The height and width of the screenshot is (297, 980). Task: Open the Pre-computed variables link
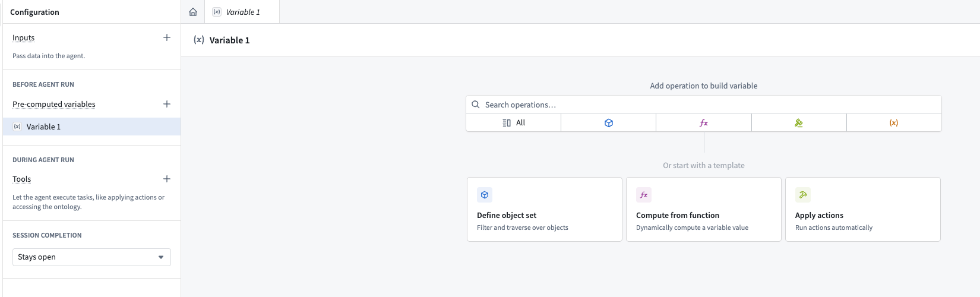click(54, 104)
